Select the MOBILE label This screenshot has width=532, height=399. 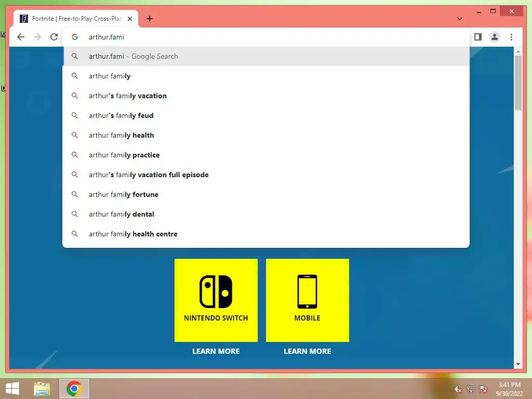coord(307,318)
